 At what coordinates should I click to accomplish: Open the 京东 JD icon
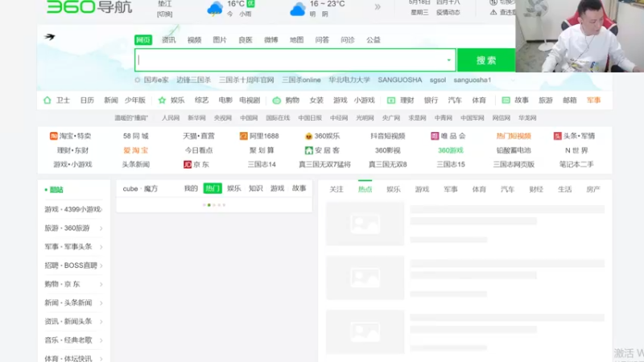click(188, 165)
